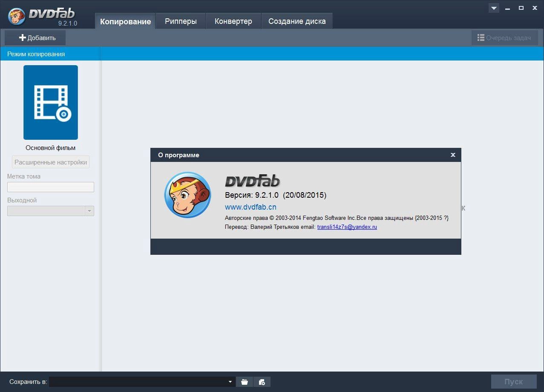Go to the Создание диска tab
The width and height of the screenshot is (544, 392).
[297, 21]
